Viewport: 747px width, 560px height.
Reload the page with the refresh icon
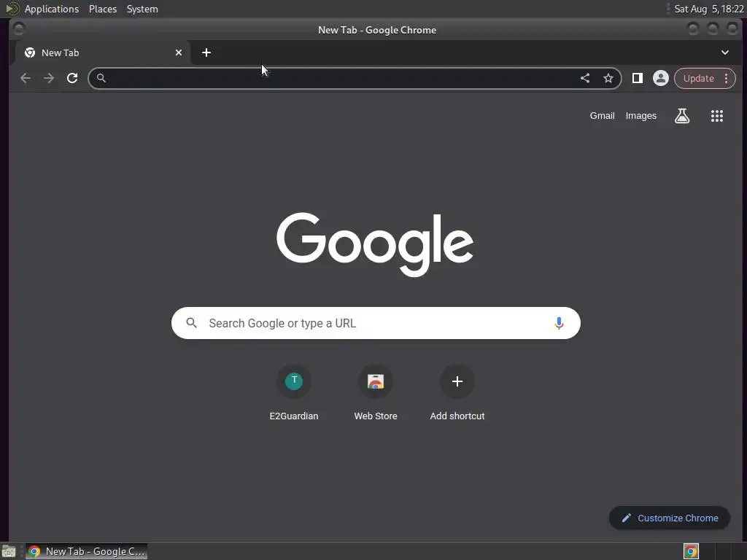point(72,78)
